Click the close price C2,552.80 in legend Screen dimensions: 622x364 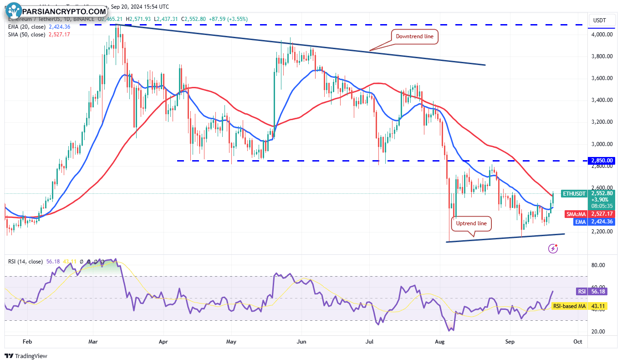(194, 19)
